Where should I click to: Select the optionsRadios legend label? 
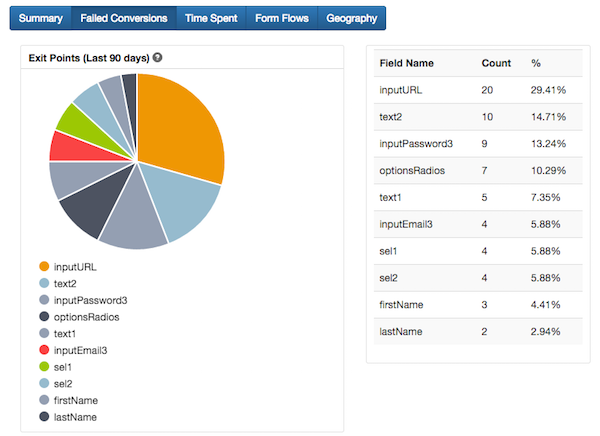pos(86,317)
